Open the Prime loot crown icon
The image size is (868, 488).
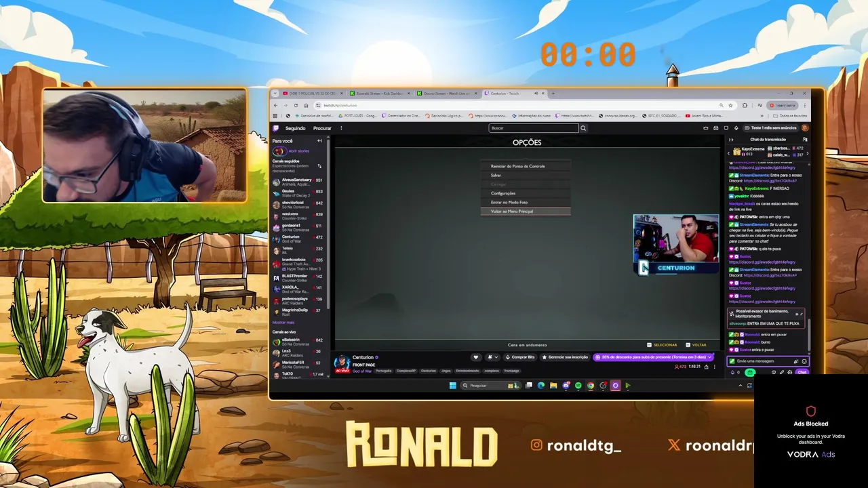pyautogui.click(x=706, y=128)
